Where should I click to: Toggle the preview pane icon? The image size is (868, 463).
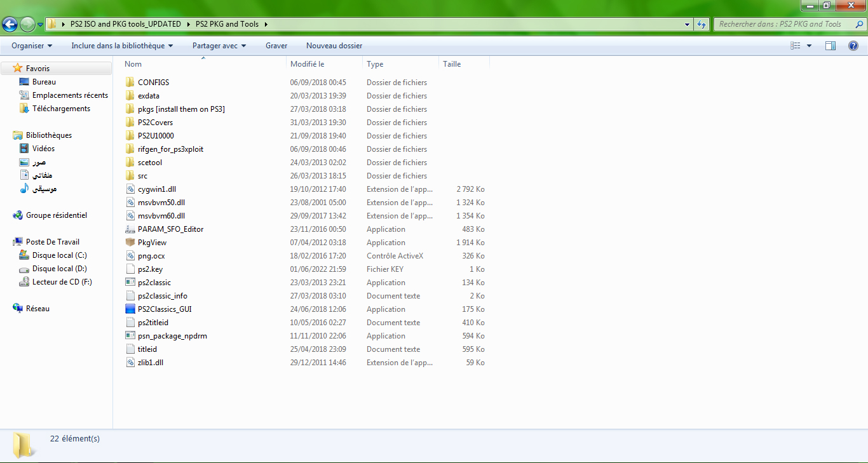pos(830,46)
